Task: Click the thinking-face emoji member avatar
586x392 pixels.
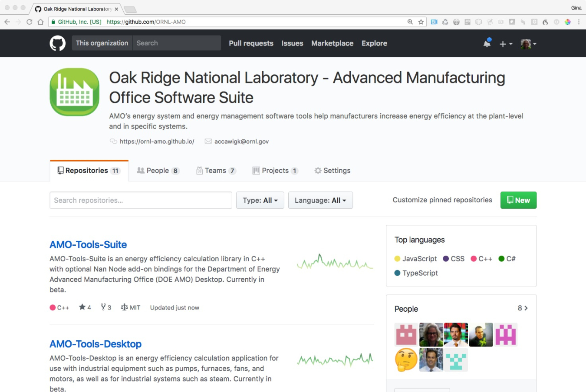Action: pos(406,360)
